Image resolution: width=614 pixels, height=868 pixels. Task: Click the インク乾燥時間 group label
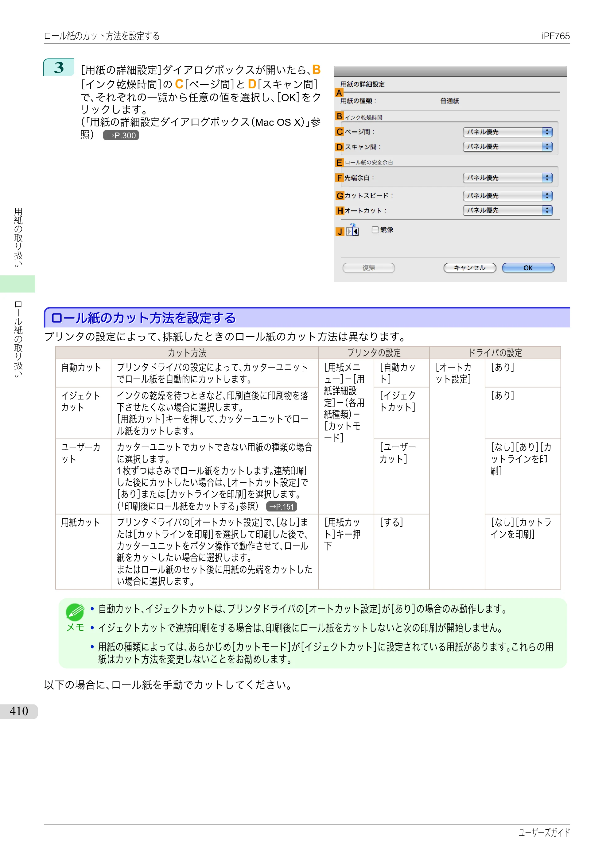[x=363, y=118]
